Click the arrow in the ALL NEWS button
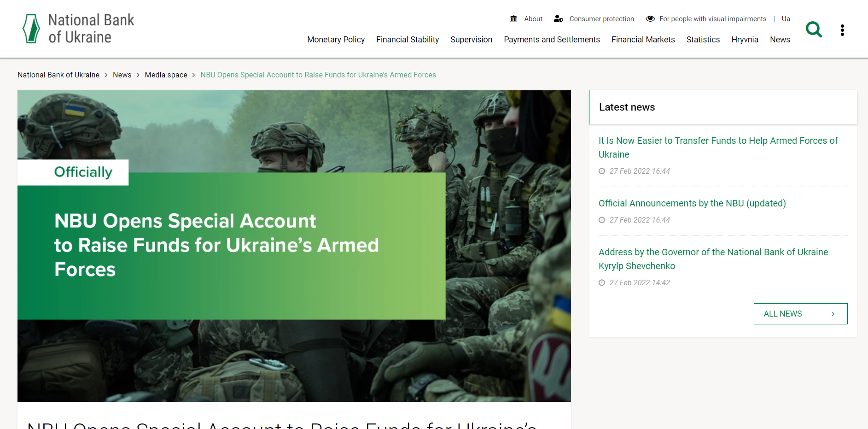868x429 pixels. coord(833,314)
